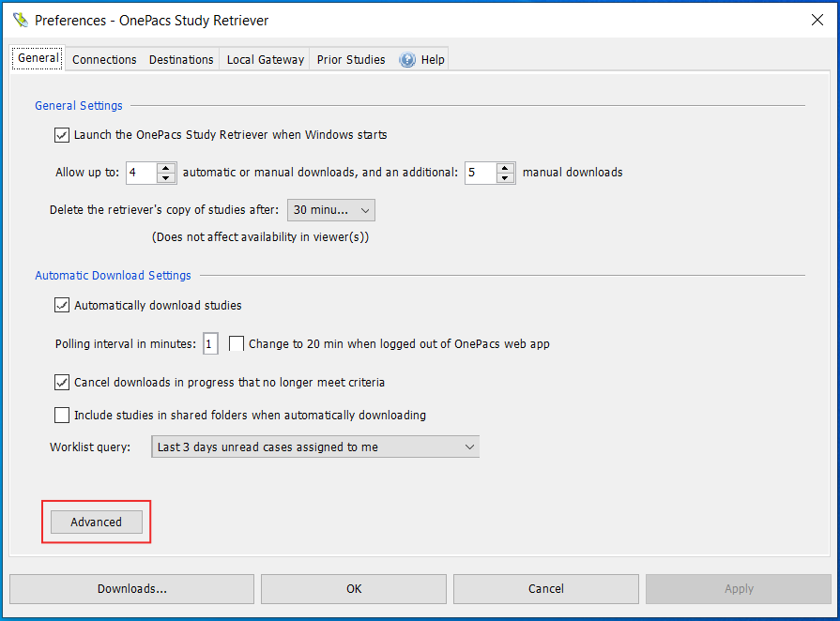Toggle Launch when Windows starts checkbox

(x=62, y=135)
